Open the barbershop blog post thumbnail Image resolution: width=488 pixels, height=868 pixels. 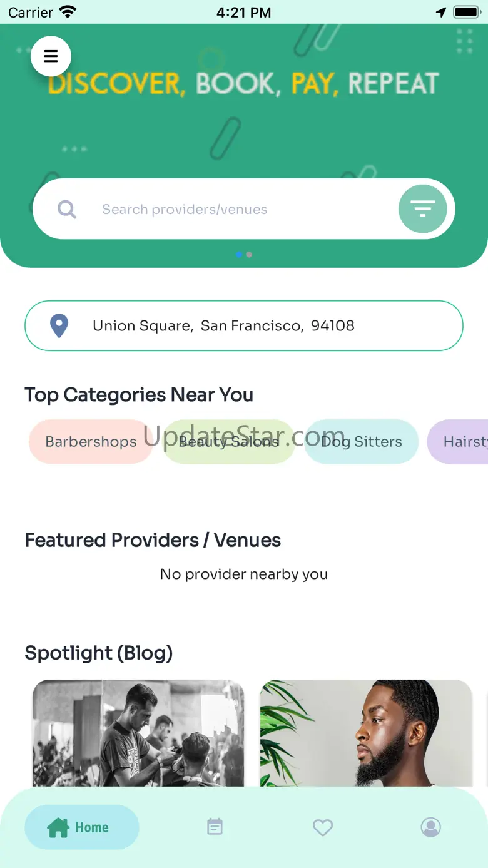click(x=138, y=733)
